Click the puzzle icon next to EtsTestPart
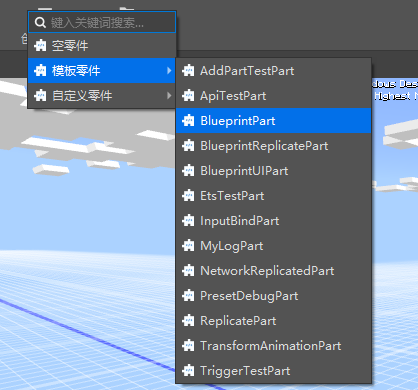The height and width of the screenshot is (390, 418). [x=188, y=196]
